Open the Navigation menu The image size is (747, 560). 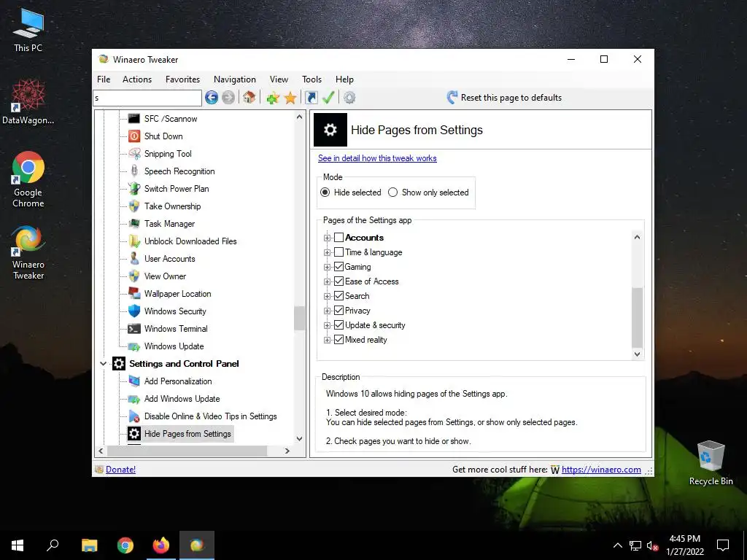(x=235, y=79)
